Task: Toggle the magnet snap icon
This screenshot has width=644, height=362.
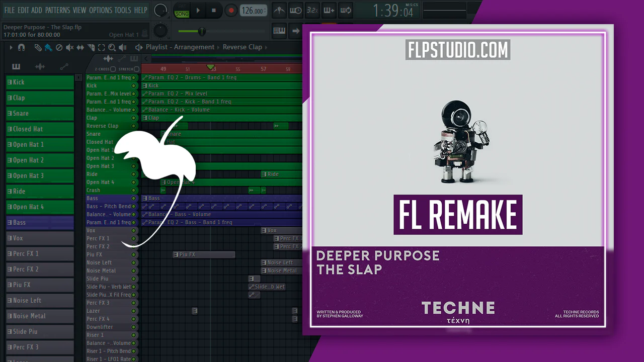Action: [x=21, y=47]
